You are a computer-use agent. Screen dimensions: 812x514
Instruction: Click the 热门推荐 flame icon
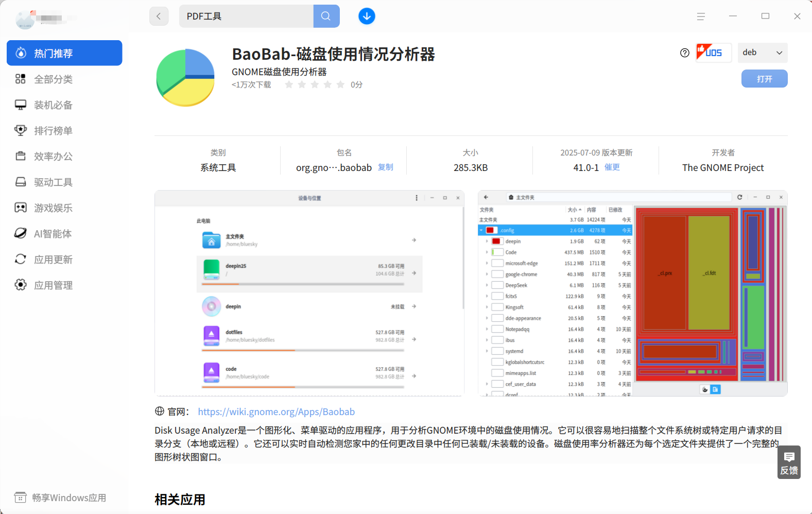tap(21, 53)
